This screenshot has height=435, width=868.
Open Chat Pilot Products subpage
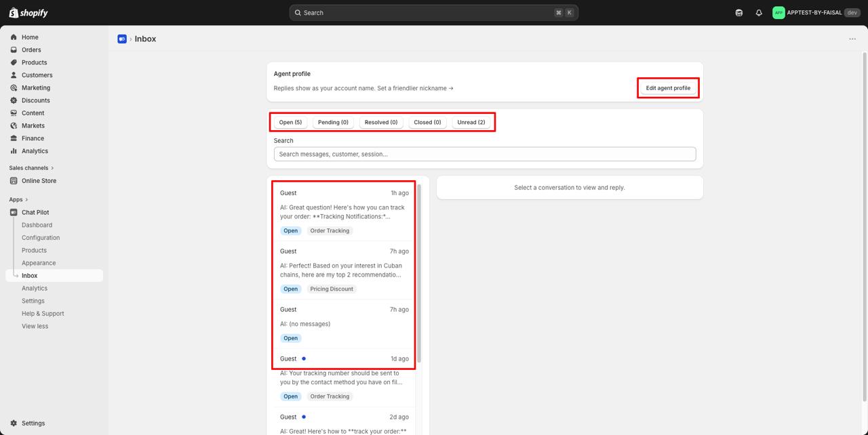coord(34,250)
